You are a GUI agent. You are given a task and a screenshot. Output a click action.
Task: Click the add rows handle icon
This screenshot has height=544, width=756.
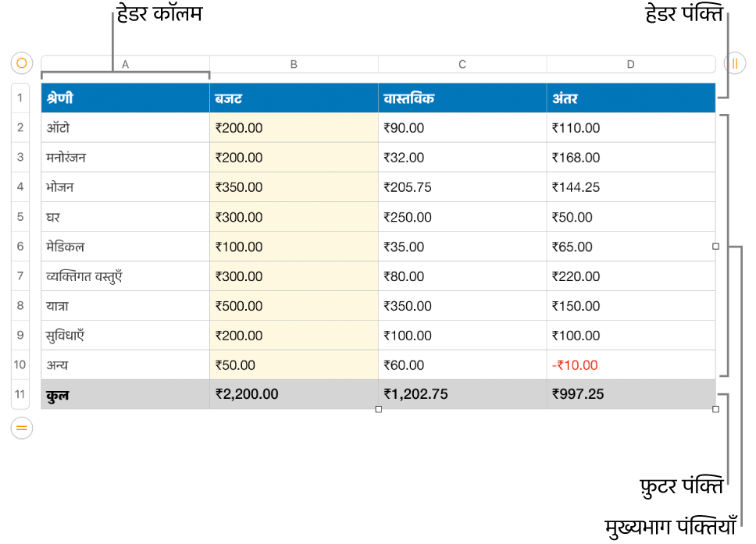pos(22,428)
